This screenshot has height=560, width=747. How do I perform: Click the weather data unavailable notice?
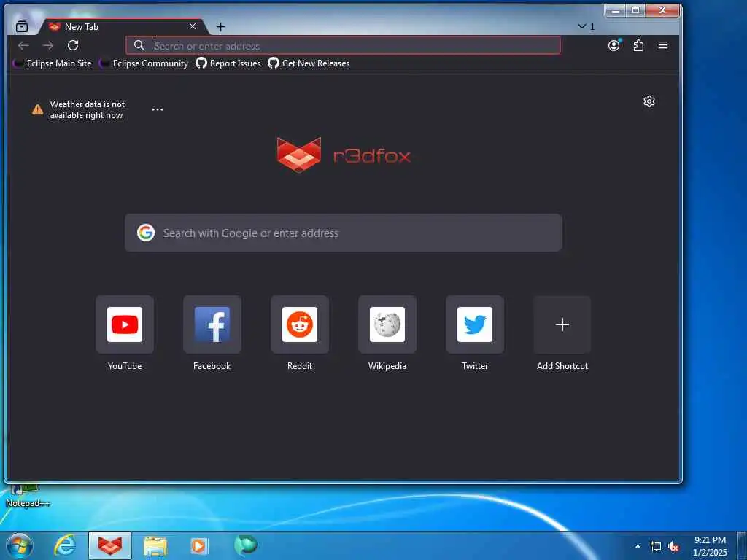[88, 109]
